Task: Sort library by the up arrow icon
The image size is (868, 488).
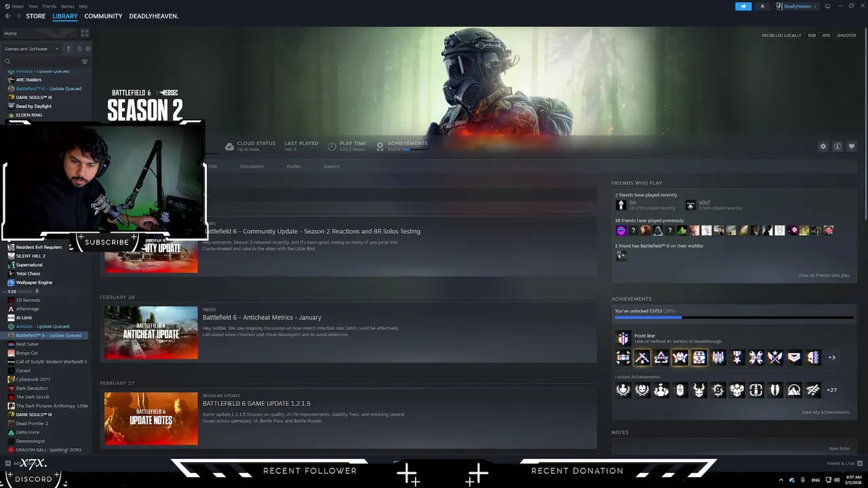Action: pos(68,49)
